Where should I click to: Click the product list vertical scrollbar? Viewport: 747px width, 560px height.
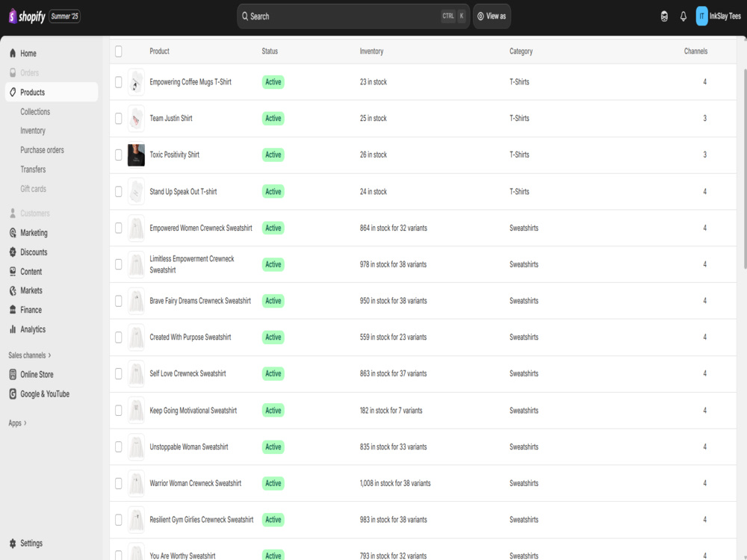click(745, 169)
